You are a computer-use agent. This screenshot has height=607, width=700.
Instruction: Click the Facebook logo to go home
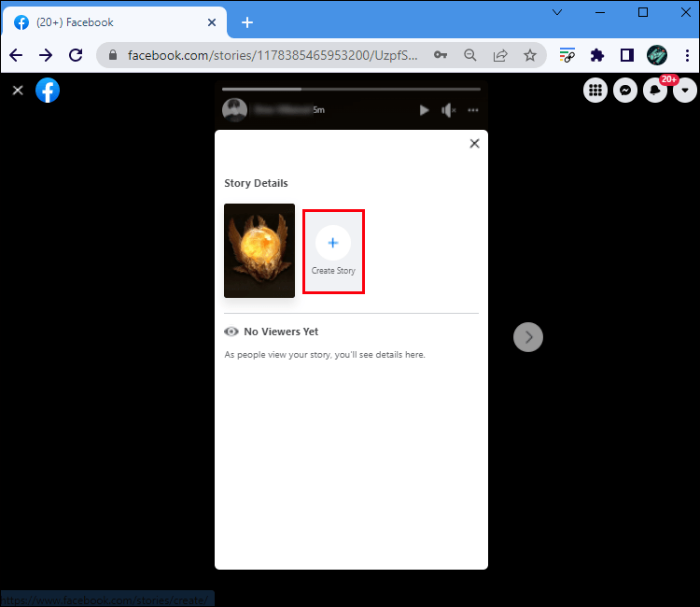coord(48,91)
